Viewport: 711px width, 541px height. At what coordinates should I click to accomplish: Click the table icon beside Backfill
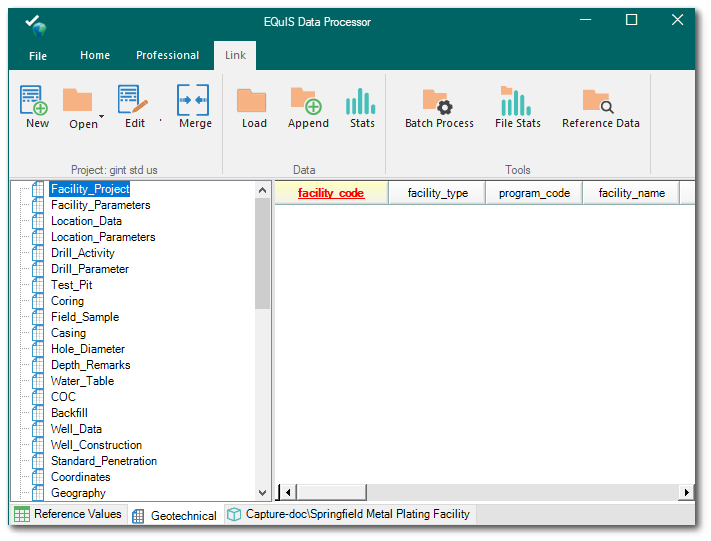[38, 413]
